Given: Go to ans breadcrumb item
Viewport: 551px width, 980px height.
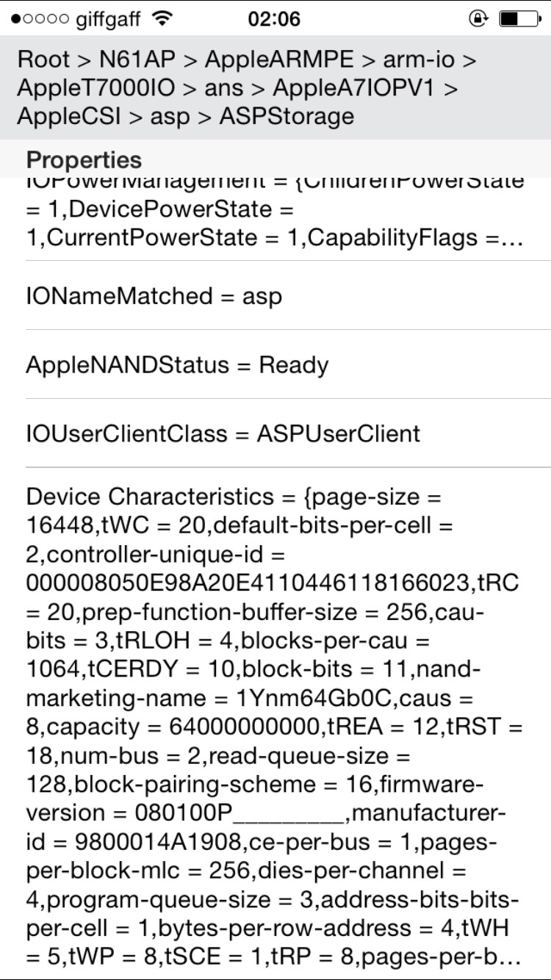Looking at the screenshot, I should pos(224,88).
